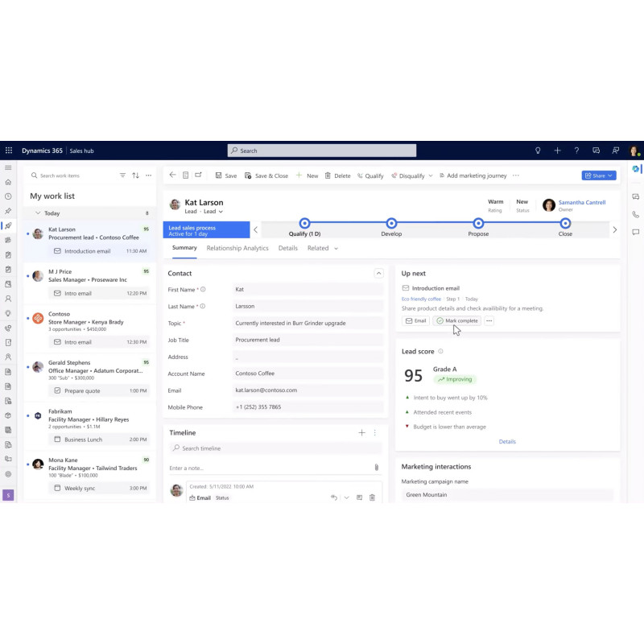Open Fabrikam Business Lunch activity
This screenshot has height=644, width=644.
(x=99, y=440)
